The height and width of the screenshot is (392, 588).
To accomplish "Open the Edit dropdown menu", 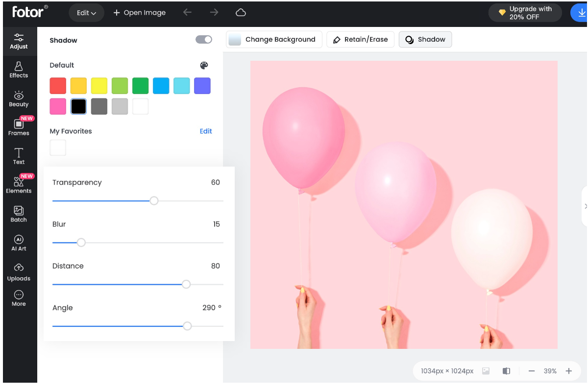I will pos(86,13).
